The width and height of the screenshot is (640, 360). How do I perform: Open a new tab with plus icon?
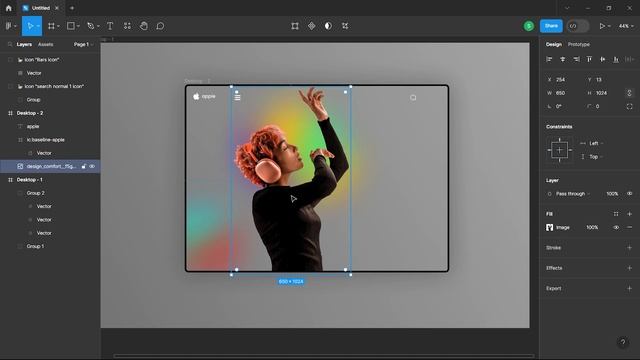point(72,8)
